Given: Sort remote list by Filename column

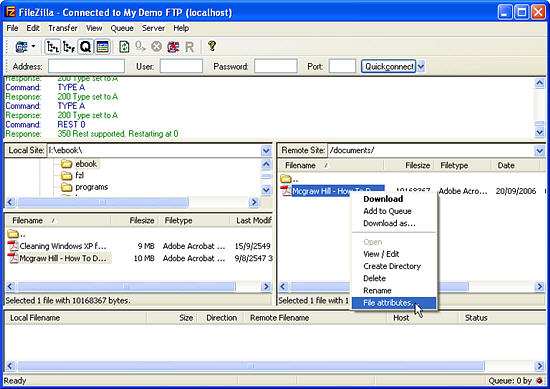Looking at the screenshot, I should 331,165.
